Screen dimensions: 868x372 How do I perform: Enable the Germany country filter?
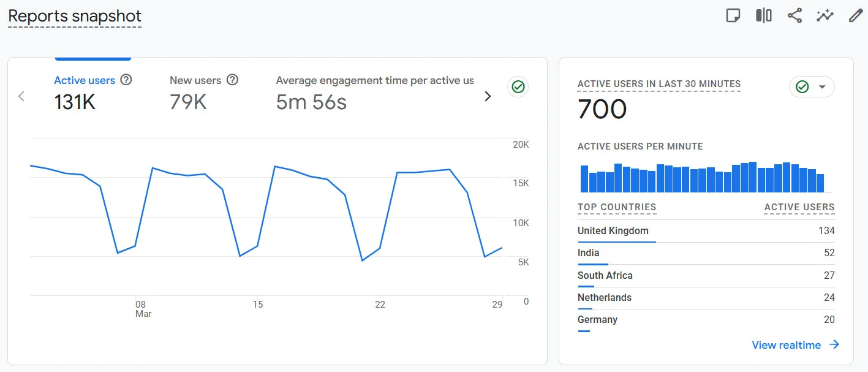pos(597,319)
